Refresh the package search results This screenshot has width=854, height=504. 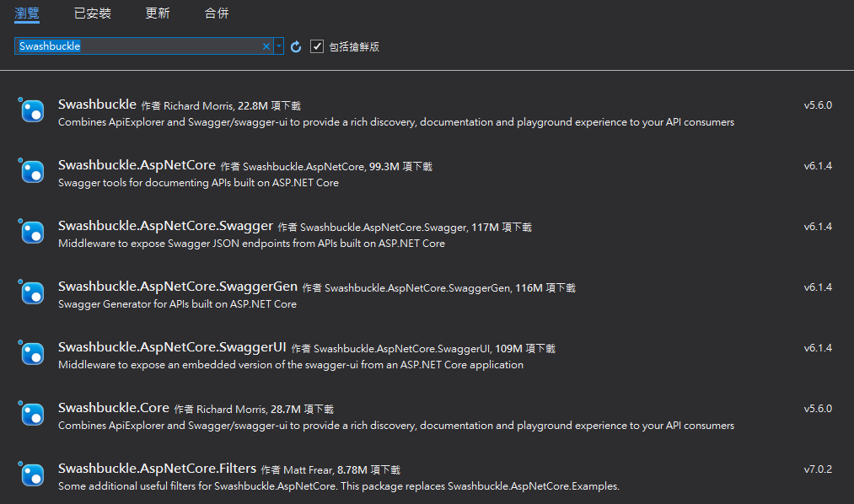click(x=296, y=47)
